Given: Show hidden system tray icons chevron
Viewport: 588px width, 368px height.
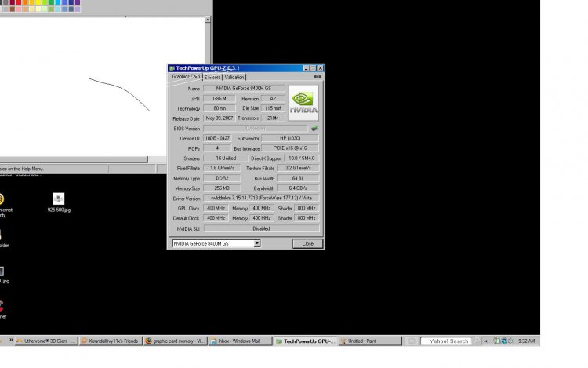Looking at the screenshot, I should tap(485, 341).
